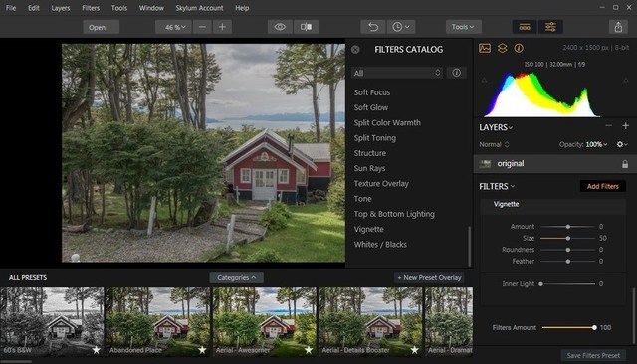Viewport: 637px width, 364px height.
Task: Open the Help menu
Action: coord(242,8)
